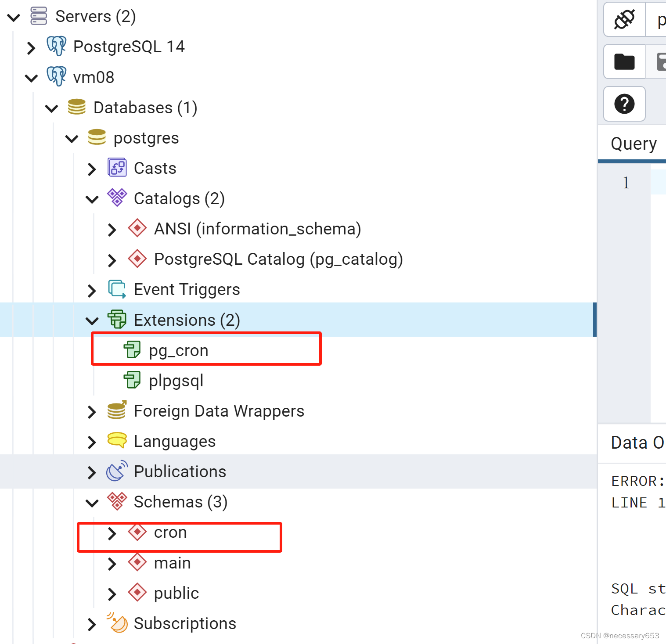Click the open file folder icon
The width and height of the screenshot is (666, 644).
click(624, 61)
